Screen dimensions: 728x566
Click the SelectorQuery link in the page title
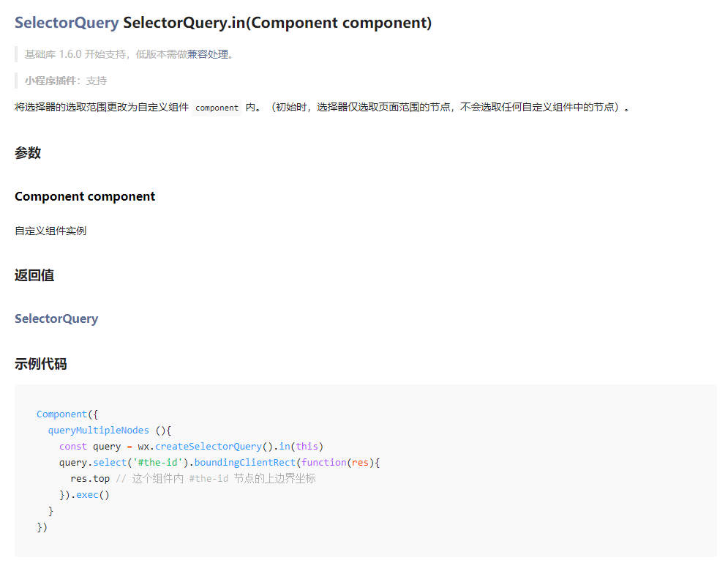pyautogui.click(x=67, y=23)
